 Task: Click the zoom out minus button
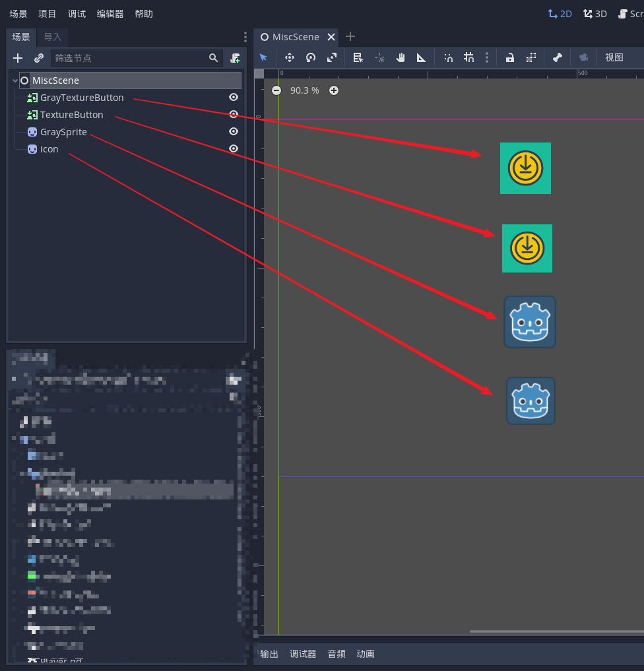point(277,90)
